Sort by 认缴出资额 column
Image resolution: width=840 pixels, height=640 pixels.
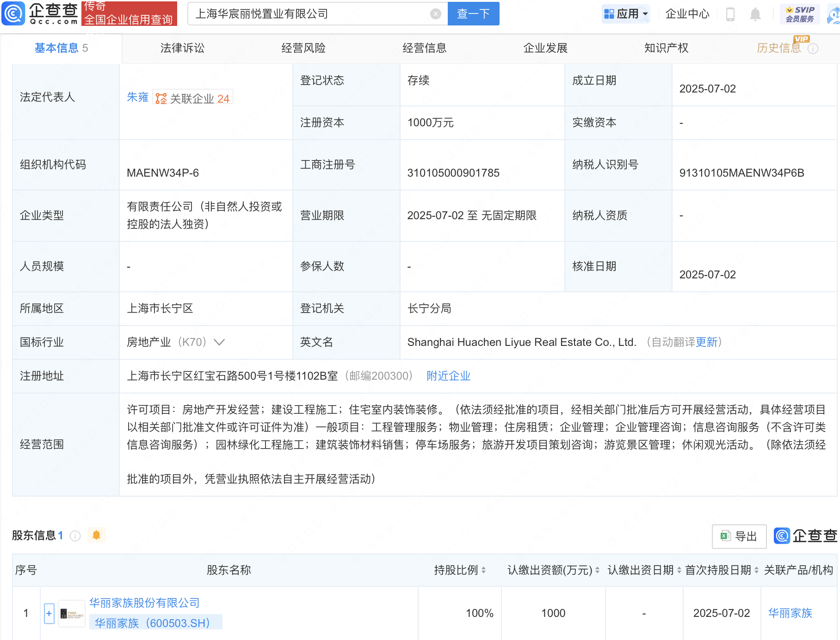(x=597, y=570)
